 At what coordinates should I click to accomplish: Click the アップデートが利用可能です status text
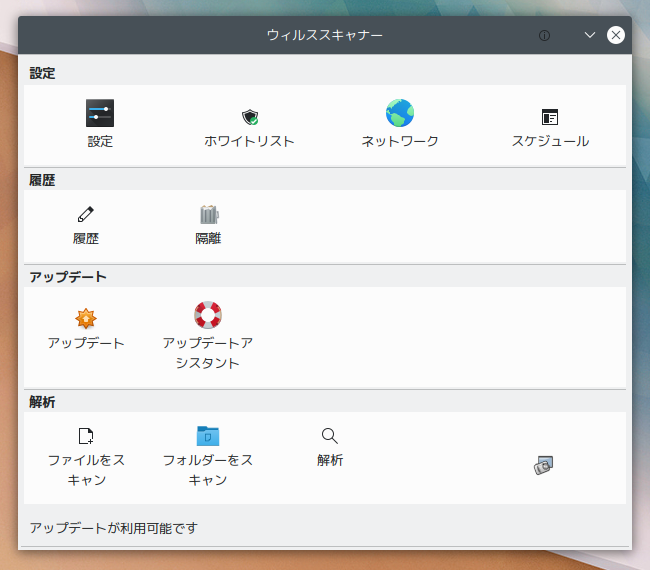coord(114,528)
